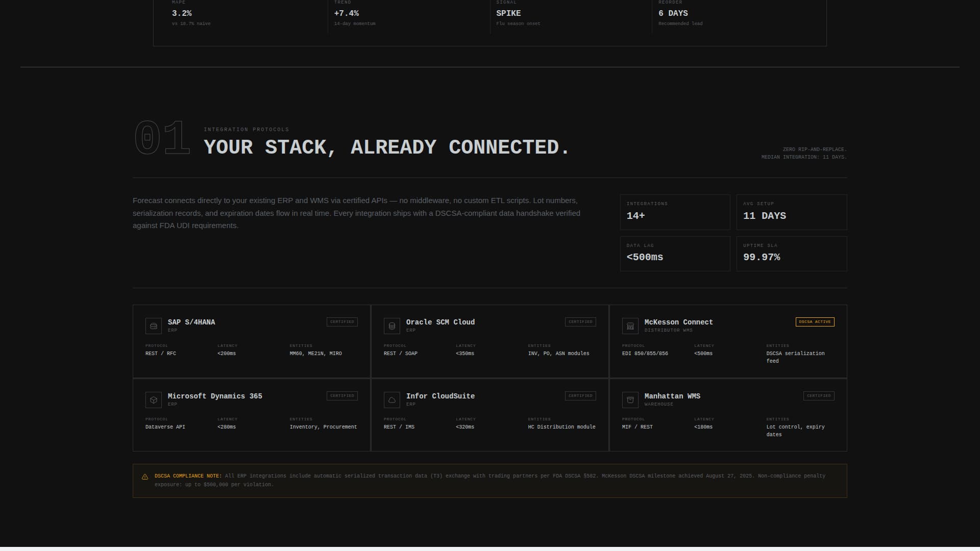Click the DSCSA ACTIVE badge on McKesson Connect
This screenshot has width=980, height=551.
[815, 322]
